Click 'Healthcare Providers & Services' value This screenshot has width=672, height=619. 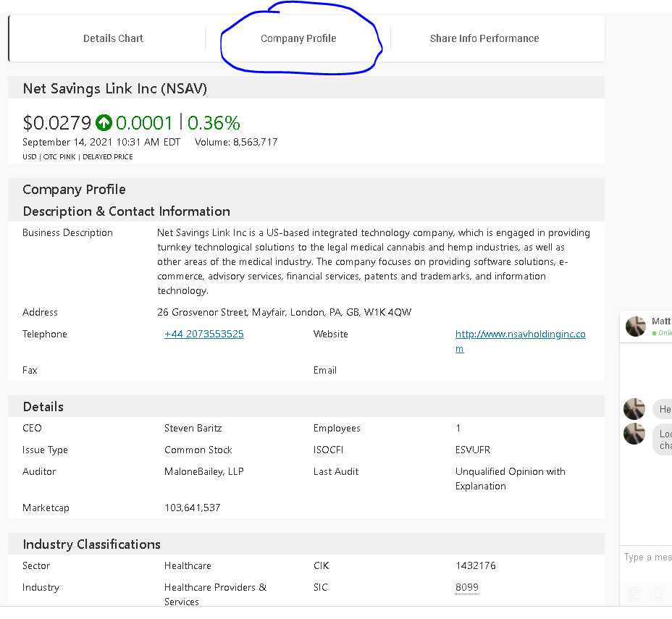click(215, 594)
